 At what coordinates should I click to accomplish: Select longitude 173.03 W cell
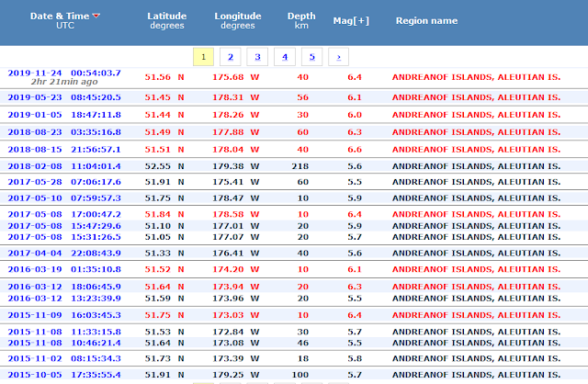coord(236,315)
